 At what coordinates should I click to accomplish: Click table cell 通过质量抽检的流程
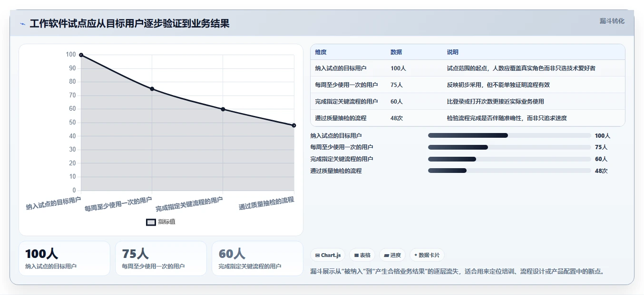pos(341,118)
